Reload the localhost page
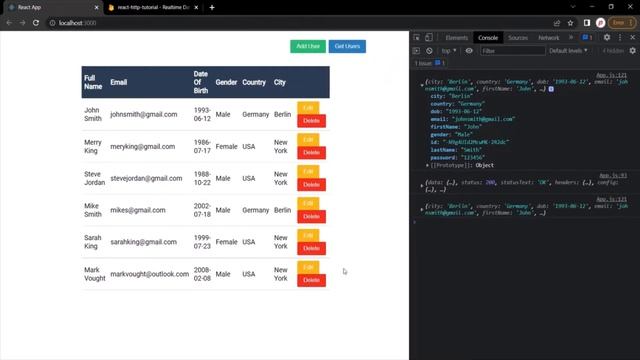640x360 pixels. click(x=36, y=23)
